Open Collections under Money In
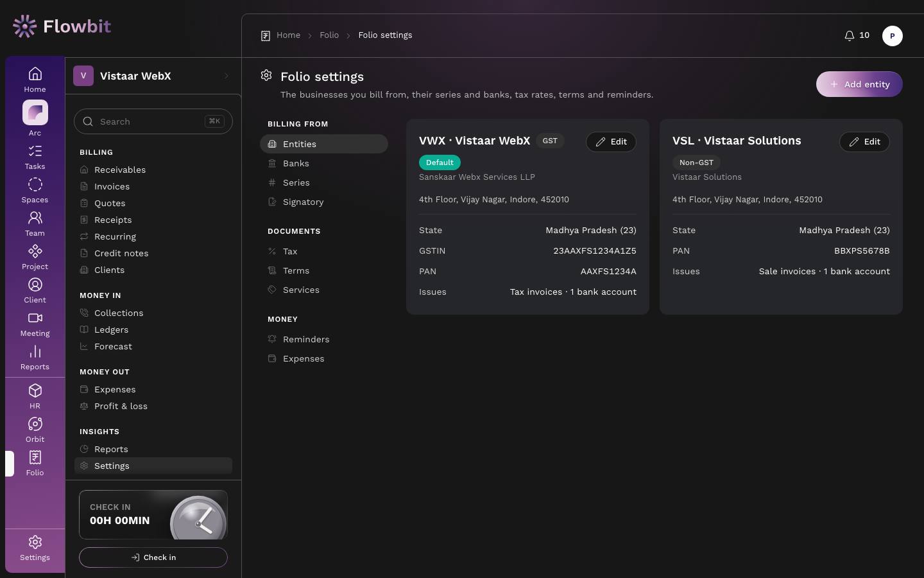Image resolution: width=924 pixels, height=578 pixels. click(x=153, y=313)
